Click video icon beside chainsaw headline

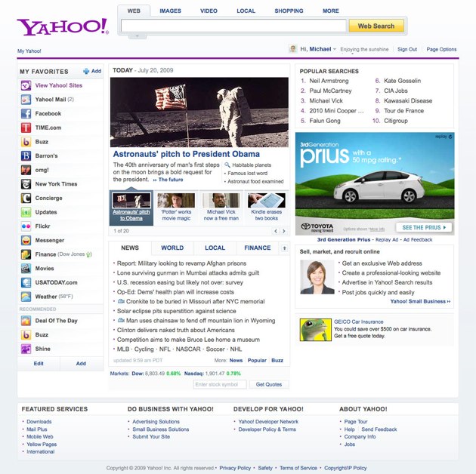tap(121, 321)
